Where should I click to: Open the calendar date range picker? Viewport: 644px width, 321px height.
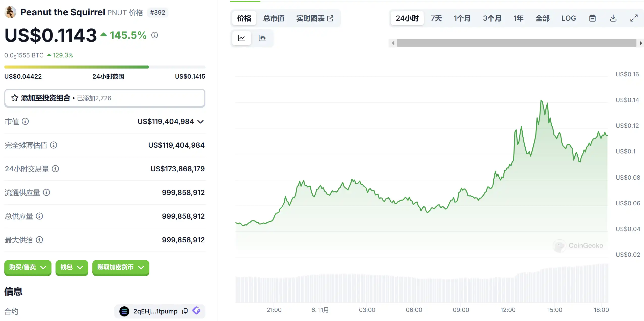coord(592,18)
